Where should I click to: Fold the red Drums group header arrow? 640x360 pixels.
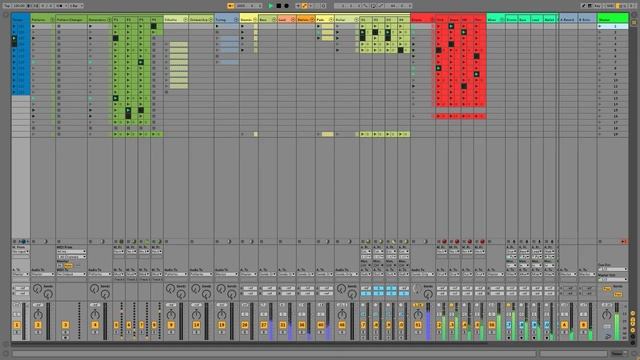coord(432,20)
